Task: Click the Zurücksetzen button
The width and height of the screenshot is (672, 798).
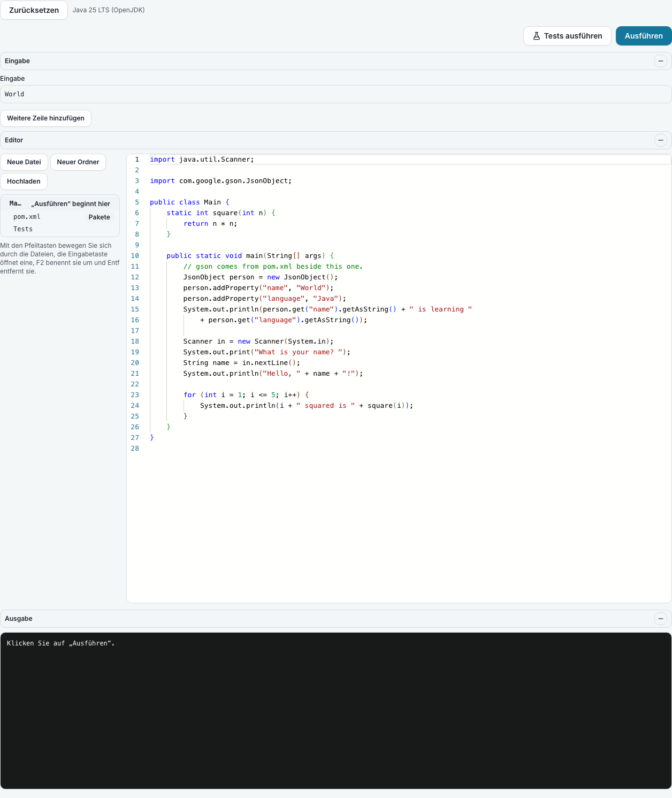Action: (x=34, y=10)
